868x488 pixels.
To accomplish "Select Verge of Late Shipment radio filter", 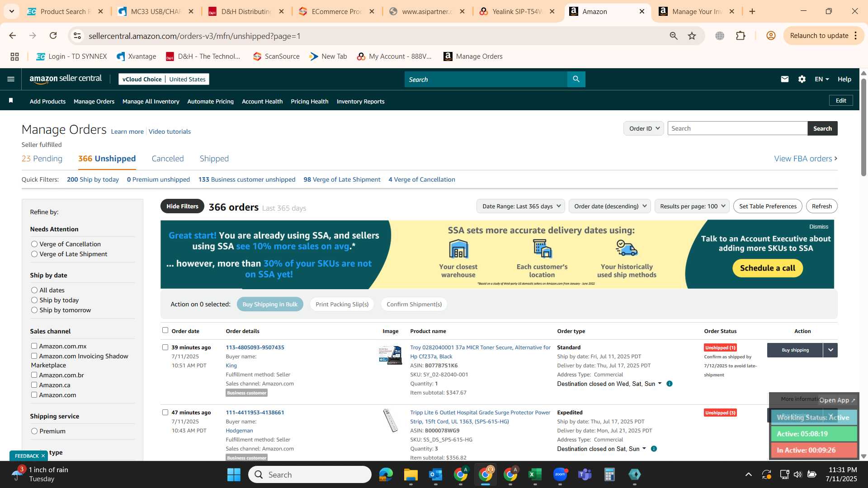I will (34, 254).
